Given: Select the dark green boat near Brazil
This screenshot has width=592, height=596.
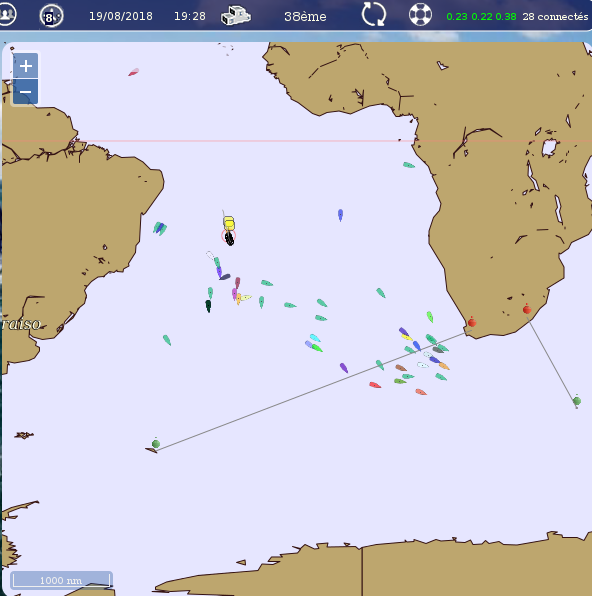Looking at the screenshot, I should [x=208, y=306].
